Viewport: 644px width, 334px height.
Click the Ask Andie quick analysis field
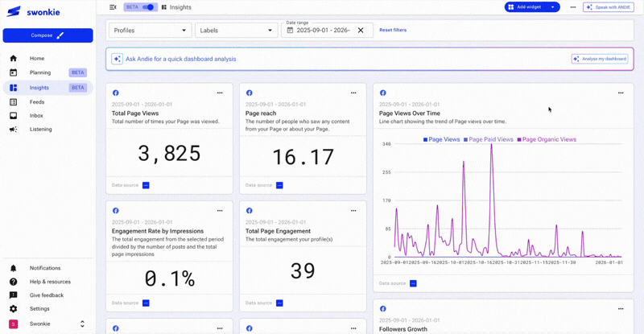[322, 59]
